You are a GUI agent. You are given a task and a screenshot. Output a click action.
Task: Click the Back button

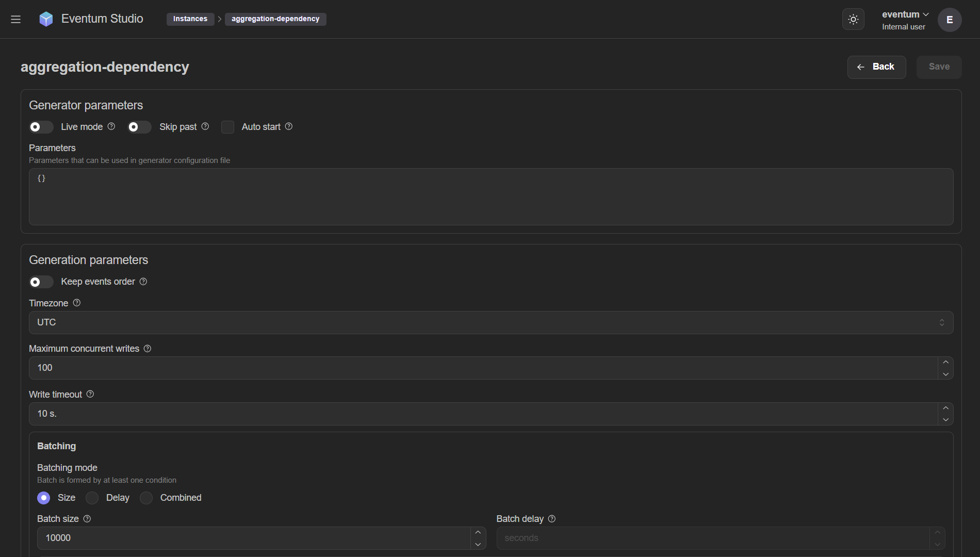coord(876,67)
